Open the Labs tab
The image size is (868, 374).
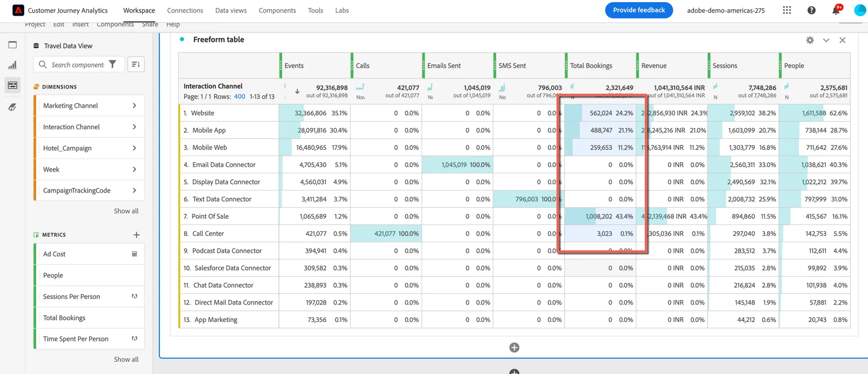(x=342, y=10)
